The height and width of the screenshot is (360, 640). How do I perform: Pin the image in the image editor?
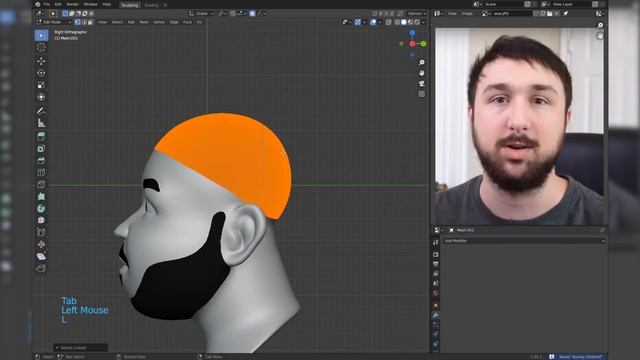(566, 13)
